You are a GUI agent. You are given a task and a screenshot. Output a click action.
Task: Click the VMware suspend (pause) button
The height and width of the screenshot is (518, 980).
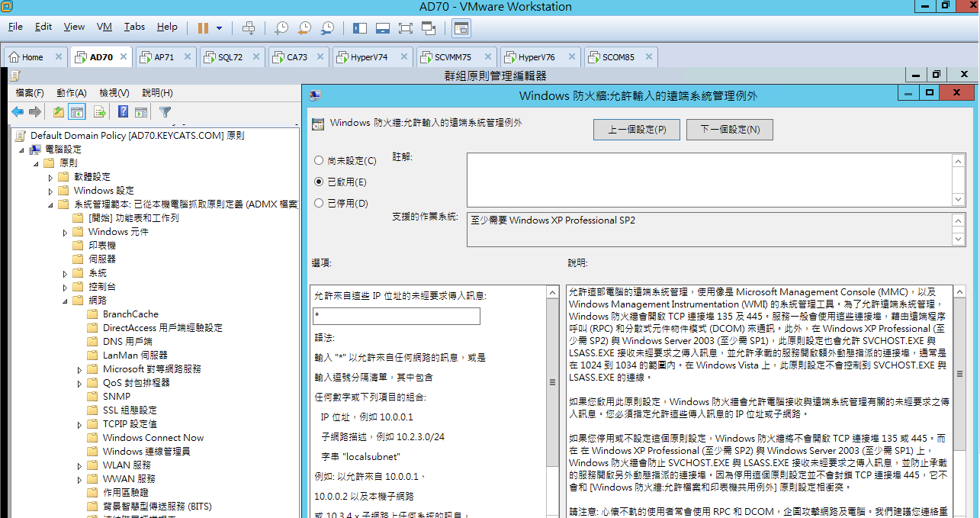point(203,28)
